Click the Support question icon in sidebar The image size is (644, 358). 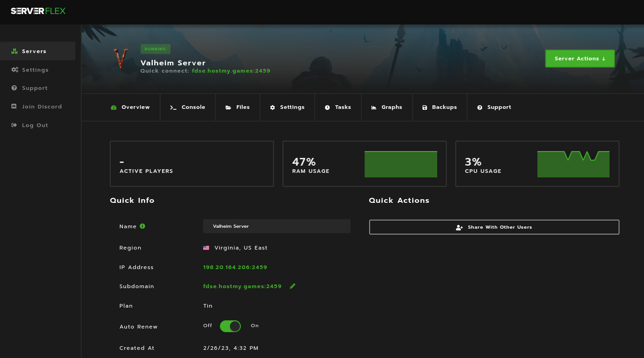[14, 88]
